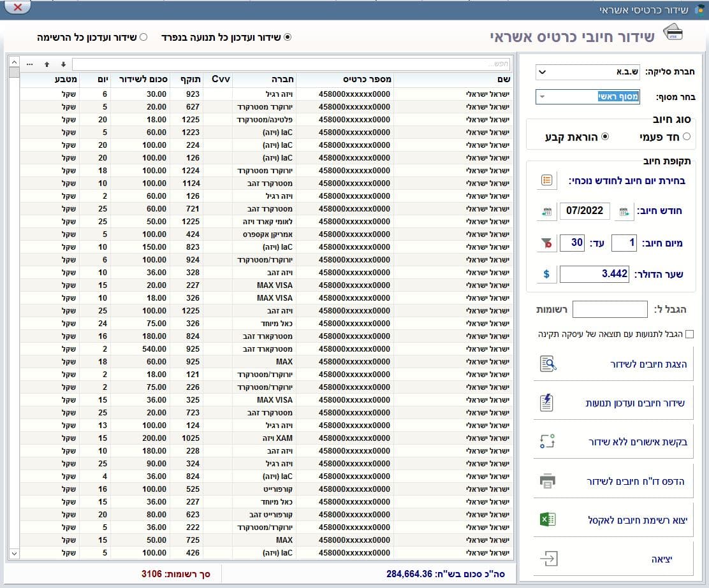Click the Excel export icon
Image resolution: width=709 pixels, height=588 pixels.
click(548, 519)
